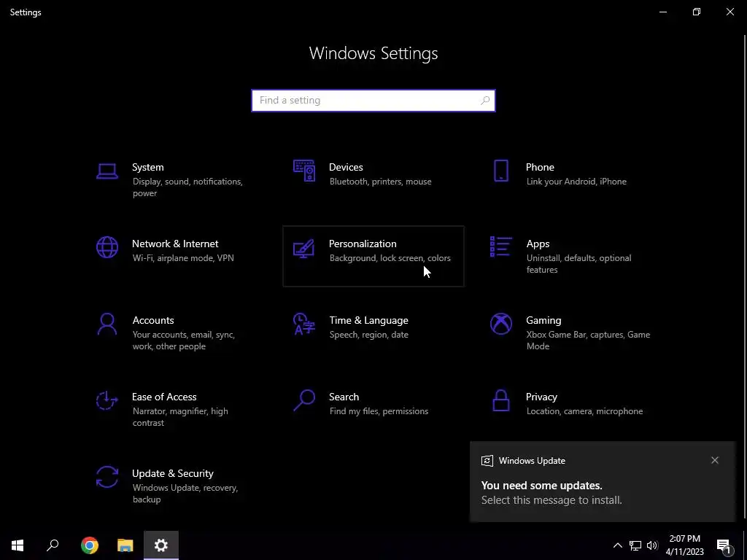
Task: Open Update & Security title
Action: (x=172, y=474)
